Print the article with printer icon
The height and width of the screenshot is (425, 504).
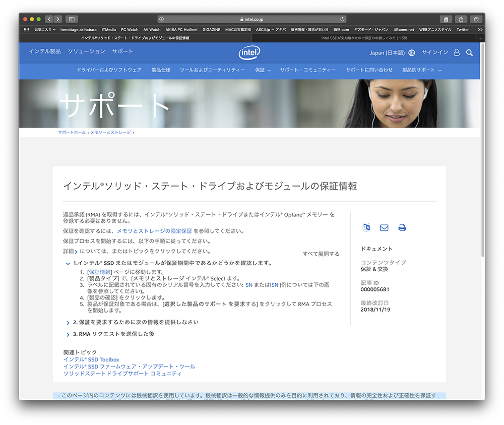pyautogui.click(x=402, y=227)
